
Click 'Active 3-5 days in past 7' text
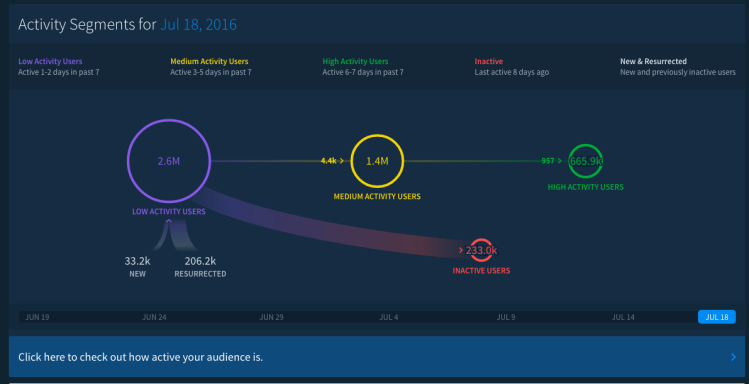[211, 73]
